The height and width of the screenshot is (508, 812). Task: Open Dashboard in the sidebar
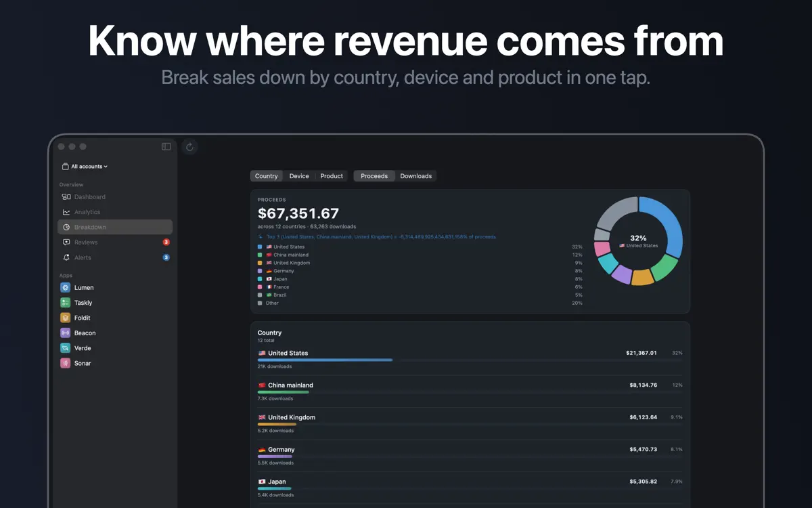[115, 197]
